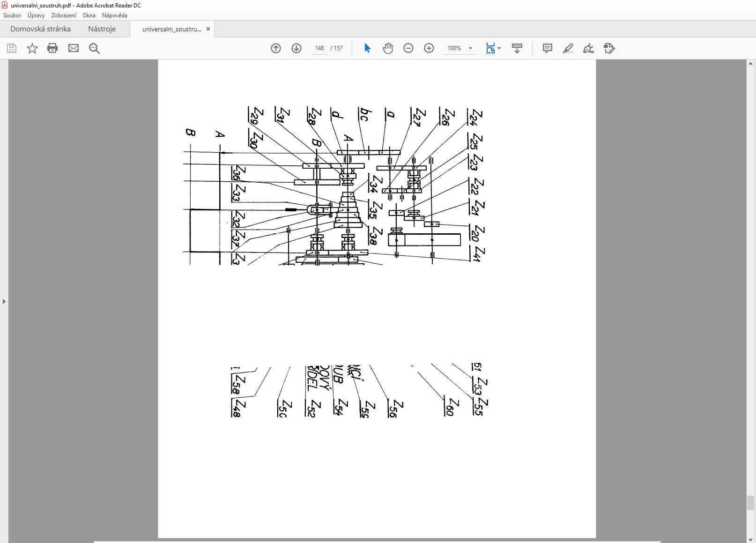Open the Soubor menu
This screenshot has height=543, width=756.
[x=12, y=15]
